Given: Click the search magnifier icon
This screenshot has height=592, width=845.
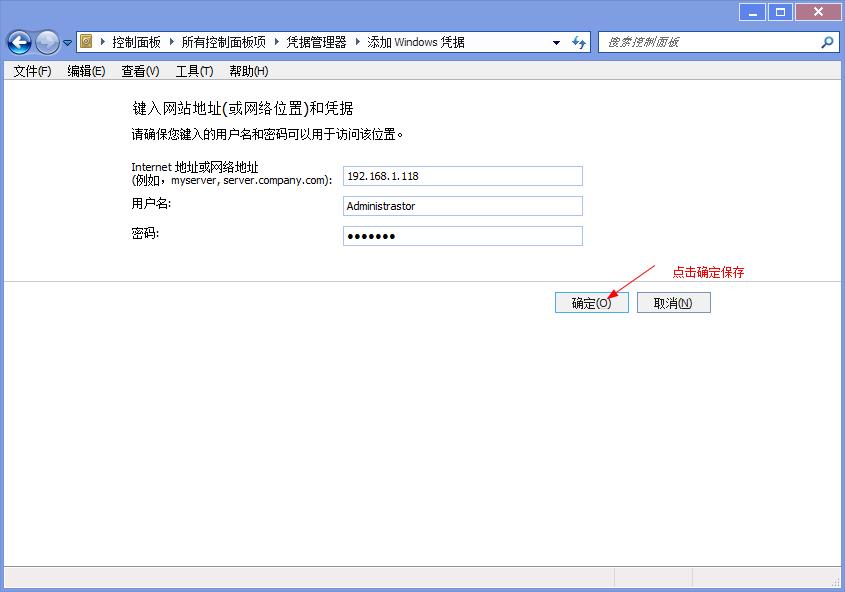Looking at the screenshot, I should pos(827,42).
